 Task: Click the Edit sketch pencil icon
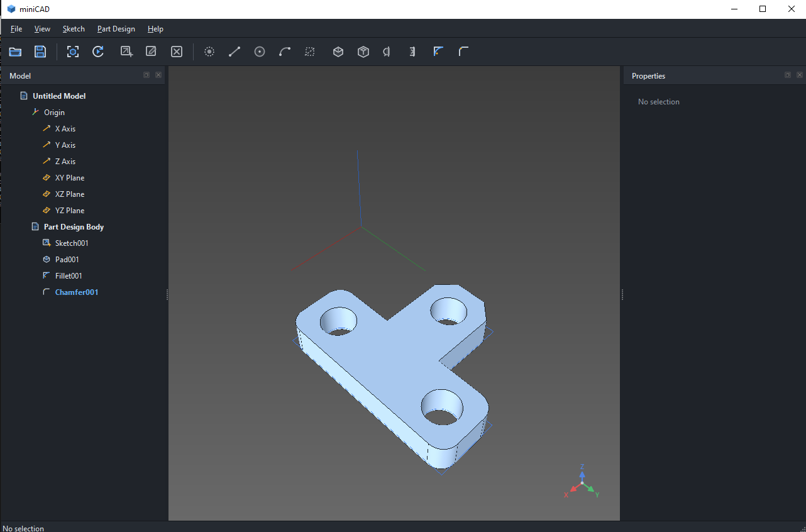152,52
